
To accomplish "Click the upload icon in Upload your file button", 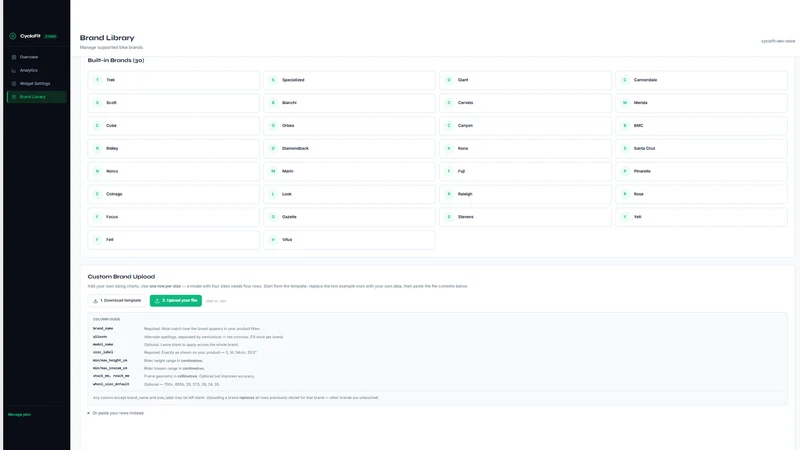I will [157, 301].
